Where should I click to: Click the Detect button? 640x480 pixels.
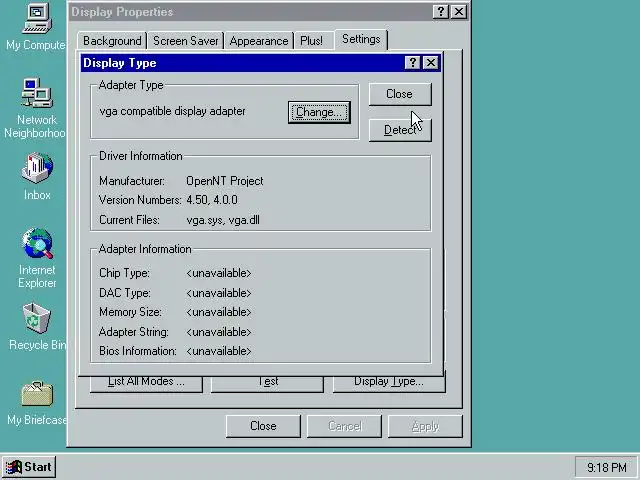coord(400,130)
